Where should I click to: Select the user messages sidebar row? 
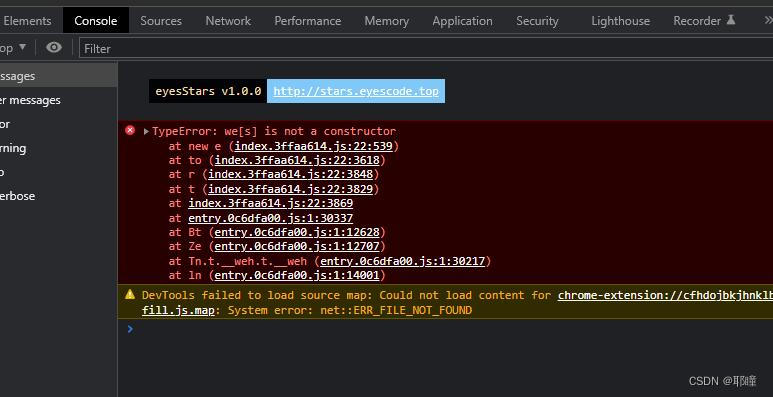58,100
